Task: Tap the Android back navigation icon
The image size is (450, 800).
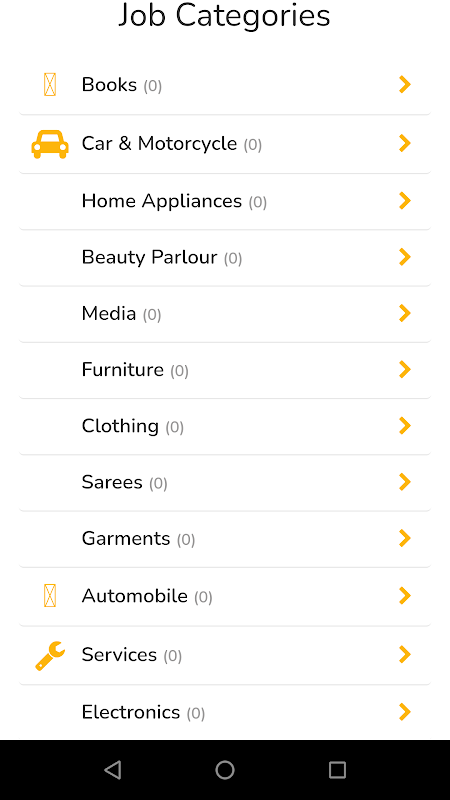Action: 112,769
